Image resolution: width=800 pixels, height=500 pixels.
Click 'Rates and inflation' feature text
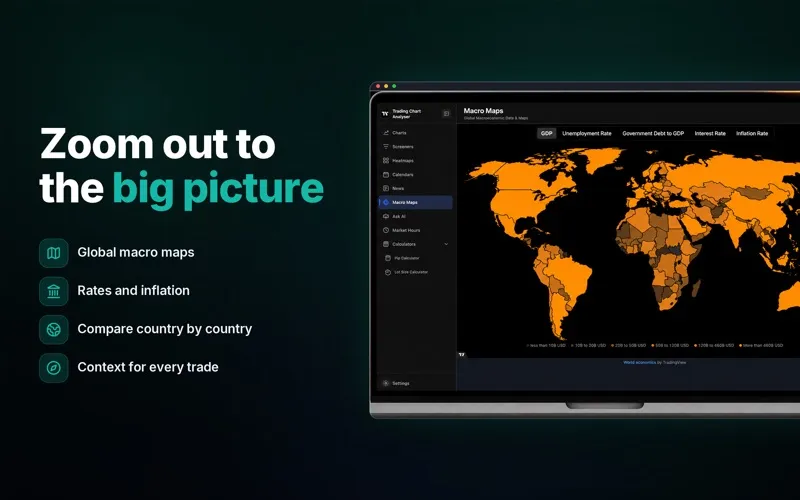coord(133,290)
